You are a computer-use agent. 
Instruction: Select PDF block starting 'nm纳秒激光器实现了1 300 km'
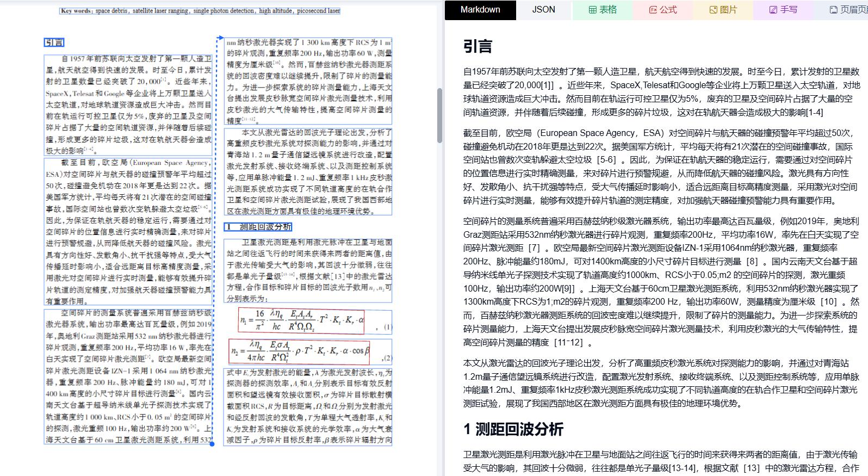308,81
